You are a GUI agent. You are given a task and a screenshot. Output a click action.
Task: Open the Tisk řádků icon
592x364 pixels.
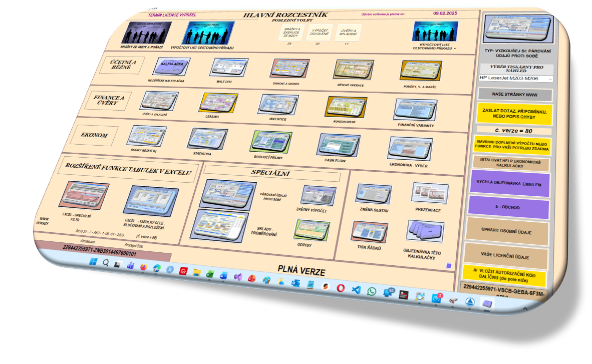click(x=370, y=232)
